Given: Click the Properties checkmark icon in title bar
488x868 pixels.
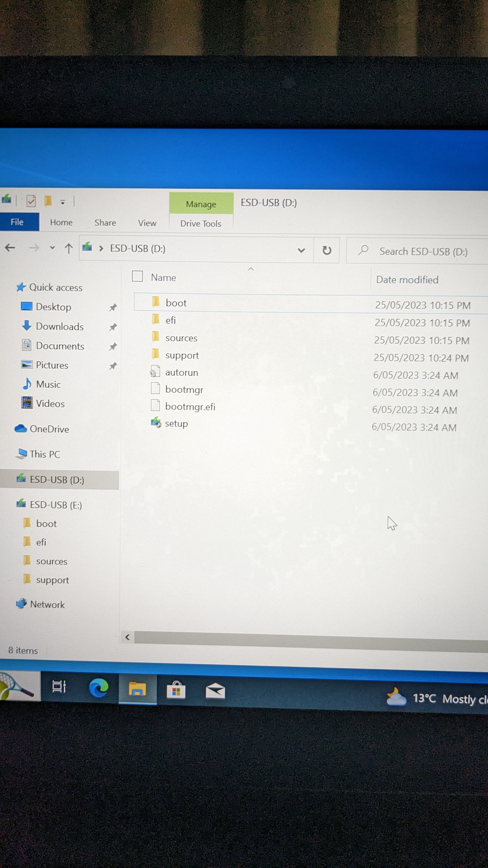Looking at the screenshot, I should [31, 201].
